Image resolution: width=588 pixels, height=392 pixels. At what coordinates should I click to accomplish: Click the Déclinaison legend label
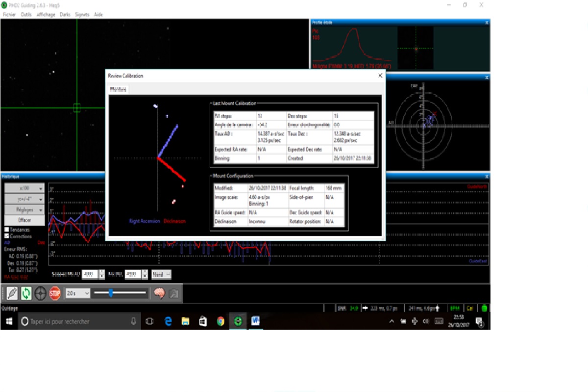[x=174, y=222]
